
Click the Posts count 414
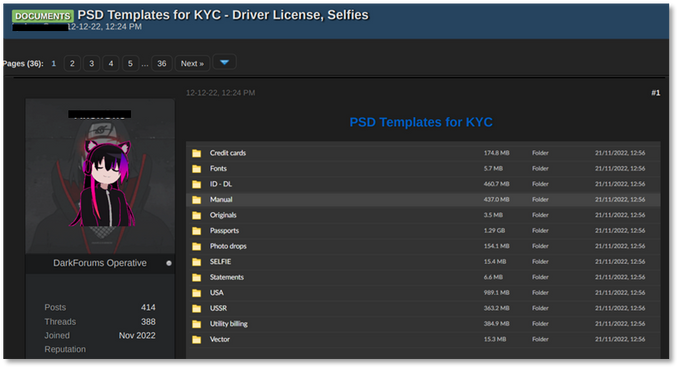tap(148, 308)
